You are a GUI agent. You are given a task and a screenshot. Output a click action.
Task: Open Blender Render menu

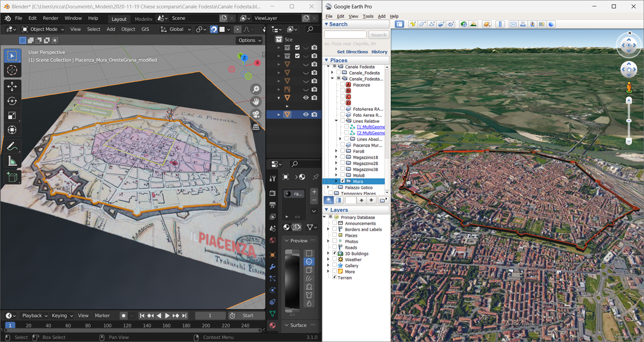coord(50,18)
